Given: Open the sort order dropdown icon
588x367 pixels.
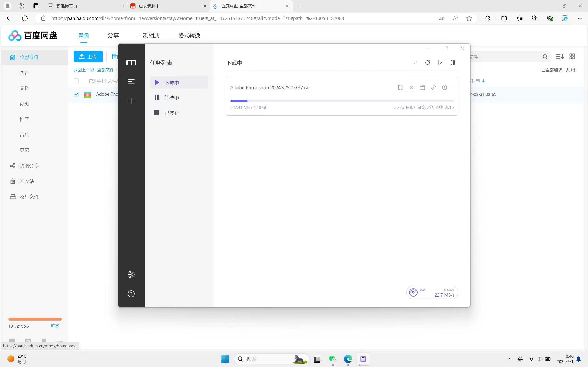Looking at the screenshot, I should (560, 56).
